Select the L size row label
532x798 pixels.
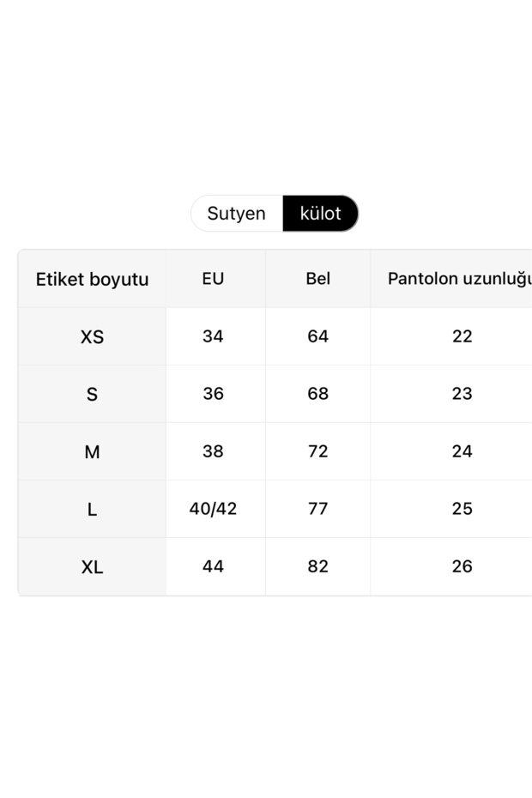[92, 509]
